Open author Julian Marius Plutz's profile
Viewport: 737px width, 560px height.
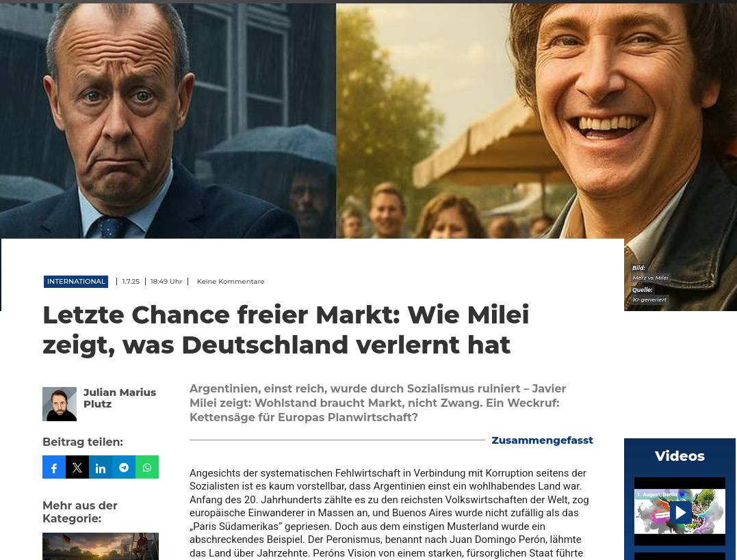(x=119, y=398)
